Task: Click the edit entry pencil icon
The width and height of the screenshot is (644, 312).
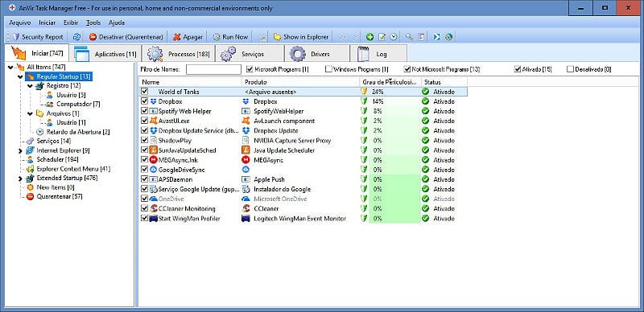Action: [x=382, y=37]
